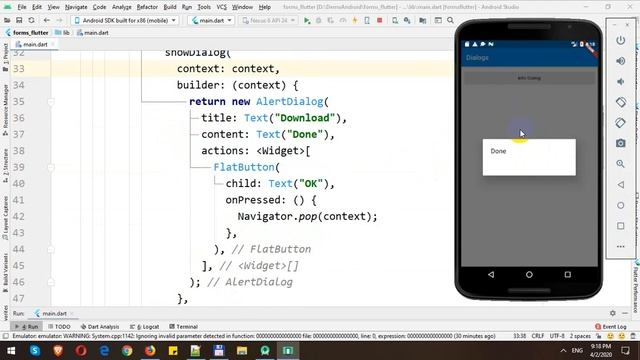Open the Resource Manager side tool window
Viewport: 640px width, 360px height.
coord(5,109)
